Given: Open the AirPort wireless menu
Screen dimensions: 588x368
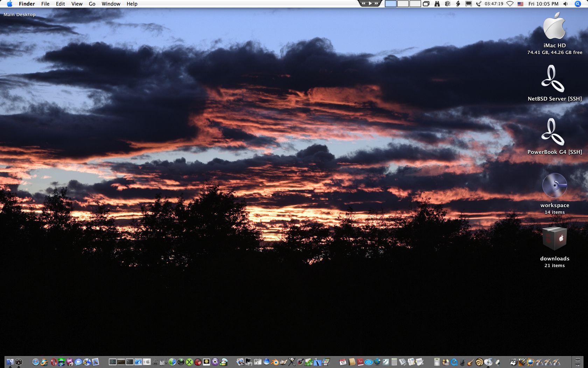Looking at the screenshot, I should coord(510,4).
